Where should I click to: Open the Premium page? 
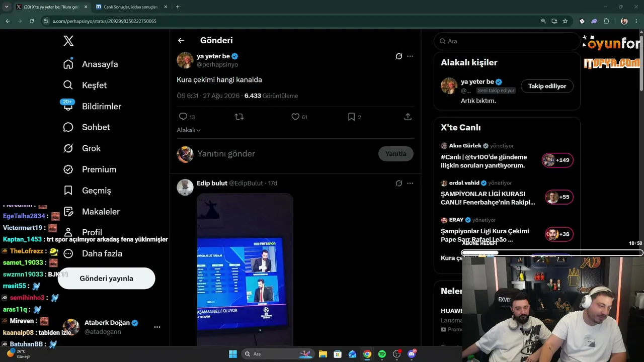pos(90,169)
